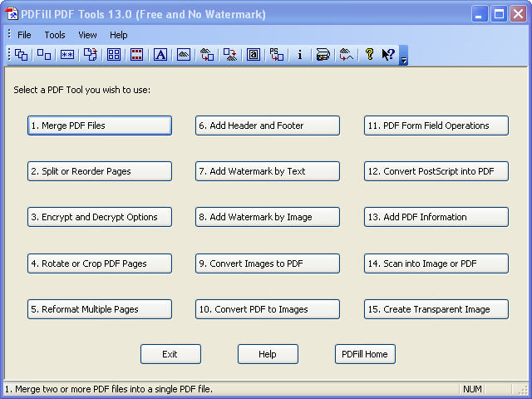Click the Watermark by Text 'A' icon
The height and width of the screenshot is (399, 532).
pos(160,55)
